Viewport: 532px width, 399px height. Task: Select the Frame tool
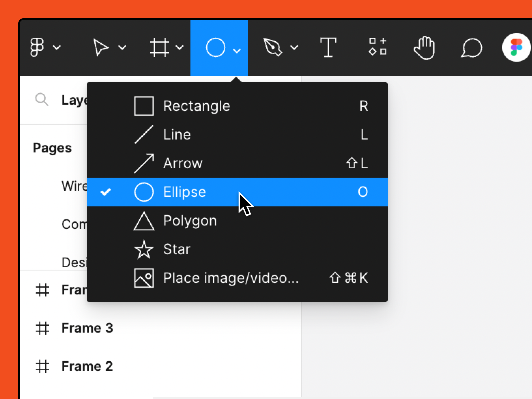coord(160,47)
